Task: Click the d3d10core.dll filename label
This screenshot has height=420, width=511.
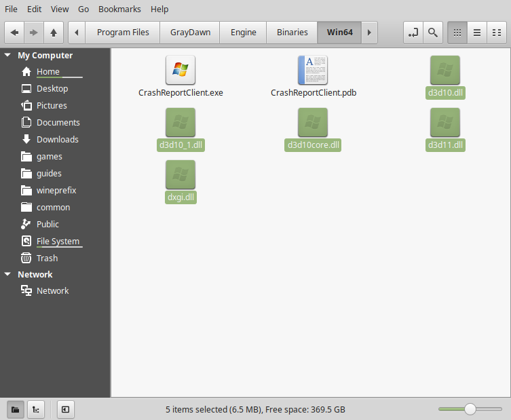Action: 313,145
